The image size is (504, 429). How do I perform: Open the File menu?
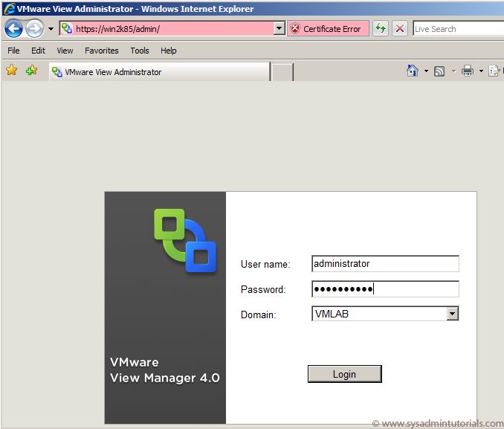[13, 51]
